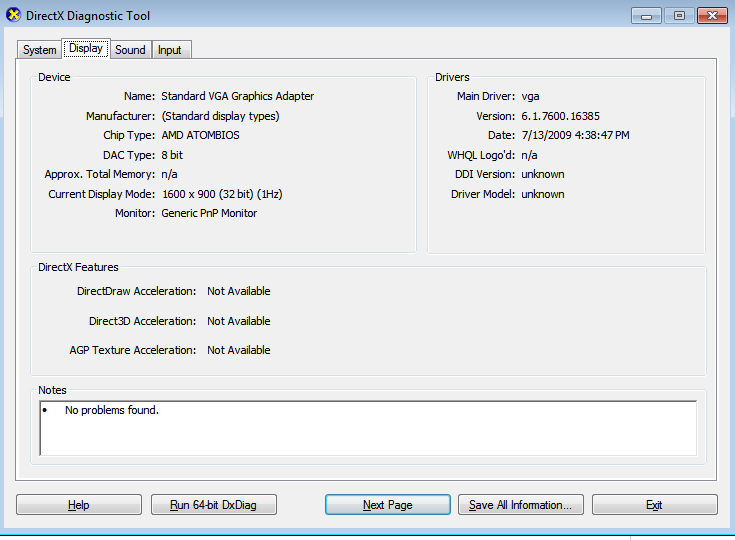Screen dimensions: 735x540
Task: Launch Run 64-bit DxDiag
Action: (214, 505)
